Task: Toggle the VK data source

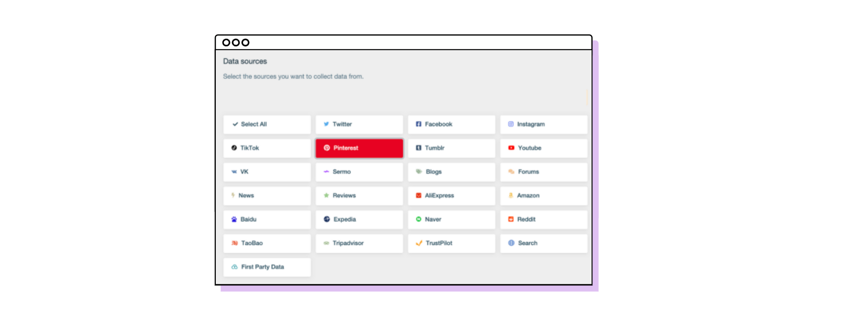Action: click(x=267, y=172)
